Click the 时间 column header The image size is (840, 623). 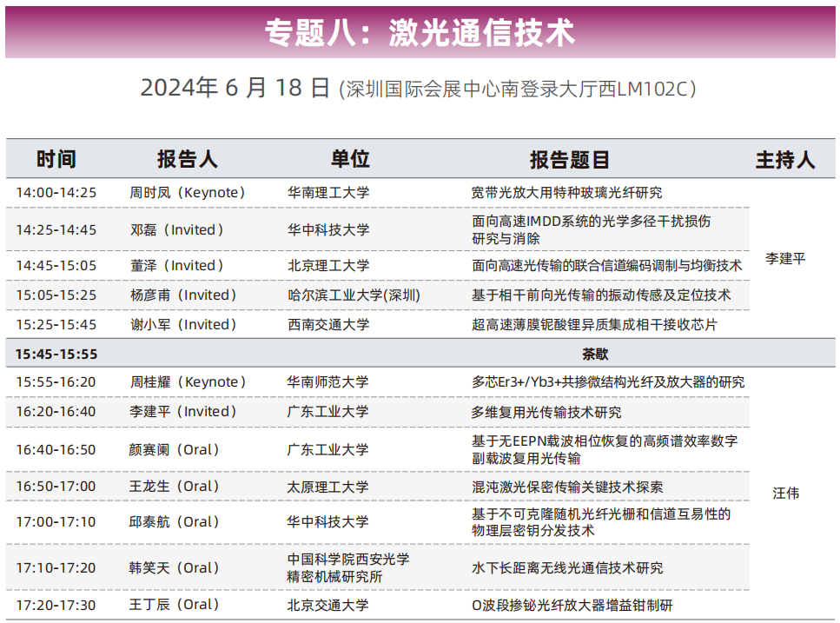pos(56,159)
